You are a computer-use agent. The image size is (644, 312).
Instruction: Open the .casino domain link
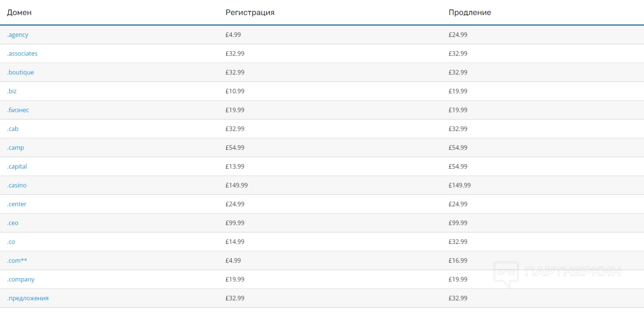pos(17,185)
